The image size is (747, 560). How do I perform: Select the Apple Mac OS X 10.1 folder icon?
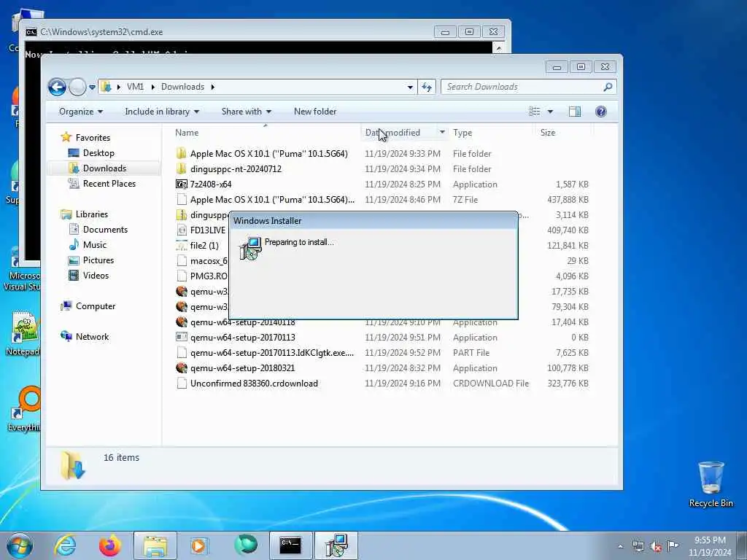point(181,153)
